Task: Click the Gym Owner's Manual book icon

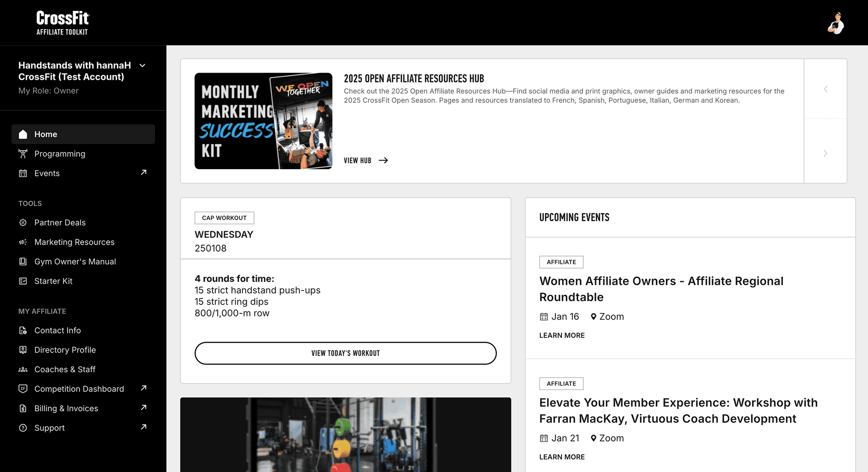Action: [x=23, y=262]
